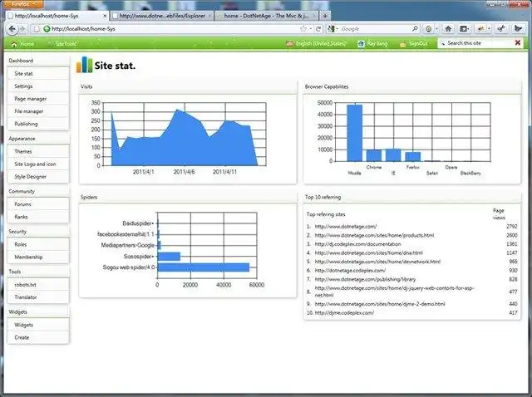The image size is (532, 397).
Task: Click the flag icon beside English (United States)
Action: point(289,44)
